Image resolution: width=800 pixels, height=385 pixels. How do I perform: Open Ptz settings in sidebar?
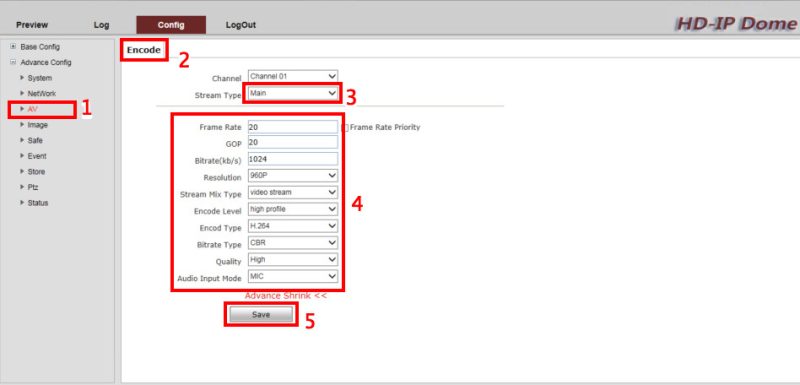[33, 187]
